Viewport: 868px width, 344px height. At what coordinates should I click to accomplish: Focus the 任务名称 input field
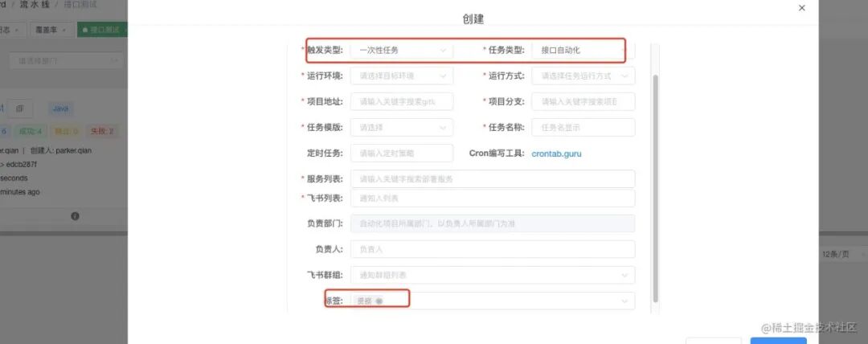tap(583, 128)
